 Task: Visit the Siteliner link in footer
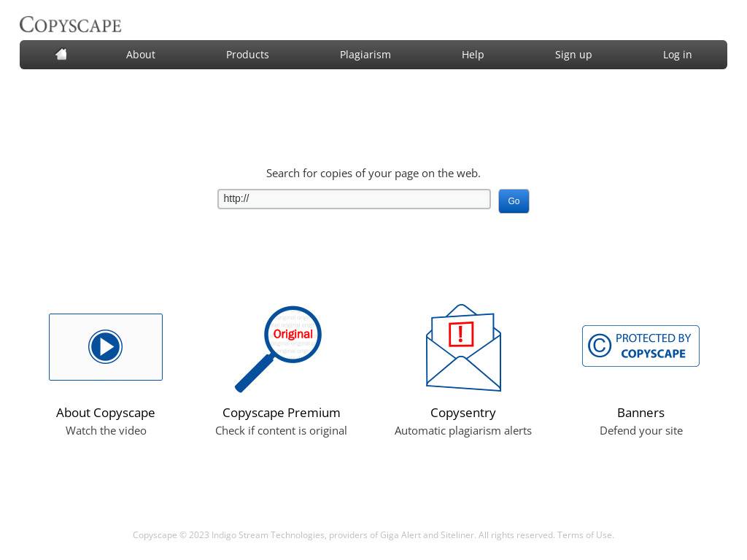pos(457,534)
